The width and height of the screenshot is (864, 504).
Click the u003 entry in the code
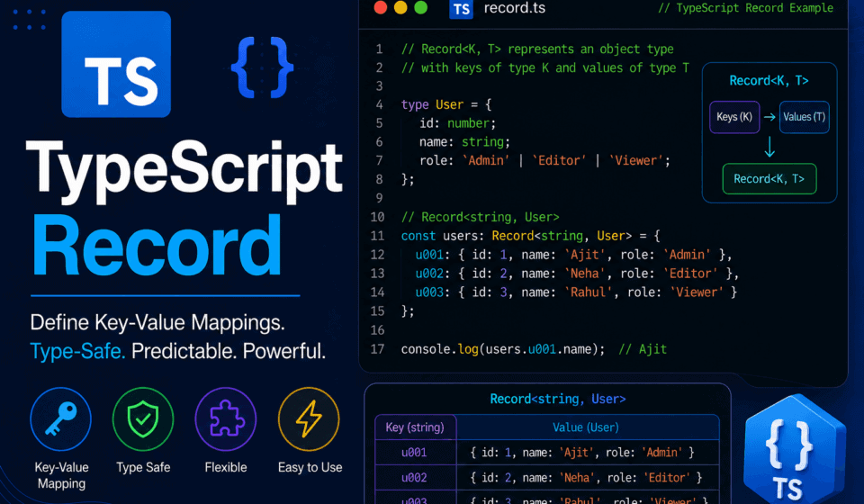click(x=576, y=292)
